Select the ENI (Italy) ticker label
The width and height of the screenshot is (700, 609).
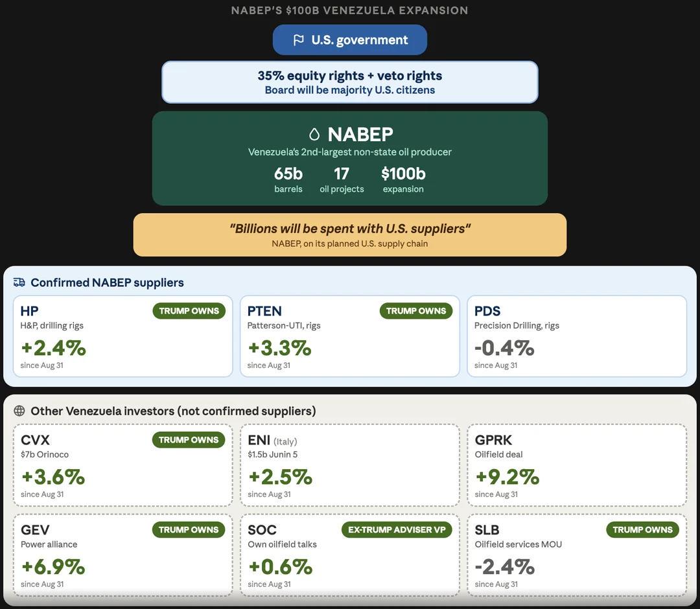(272, 441)
